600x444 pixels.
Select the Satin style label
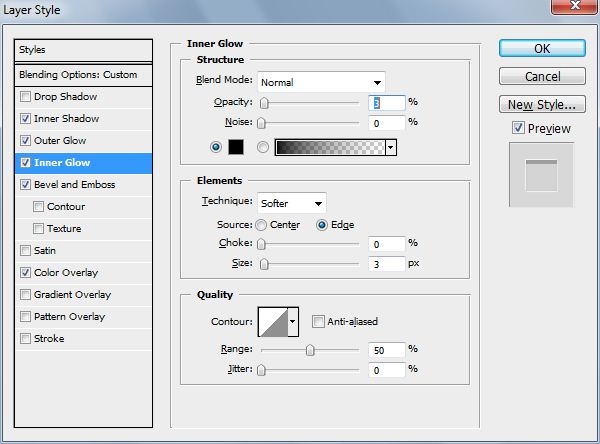click(45, 251)
